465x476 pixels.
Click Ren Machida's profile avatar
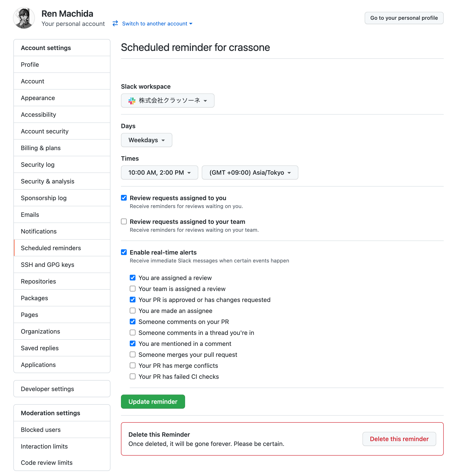(24, 18)
